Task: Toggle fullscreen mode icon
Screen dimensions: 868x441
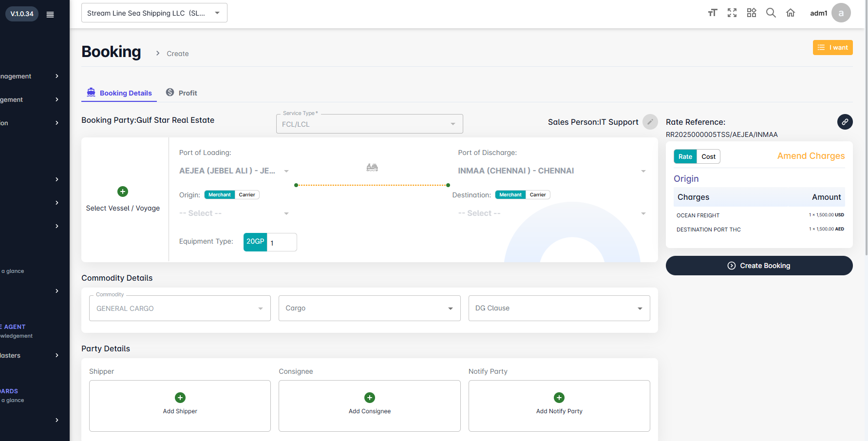Action: pyautogui.click(x=732, y=13)
